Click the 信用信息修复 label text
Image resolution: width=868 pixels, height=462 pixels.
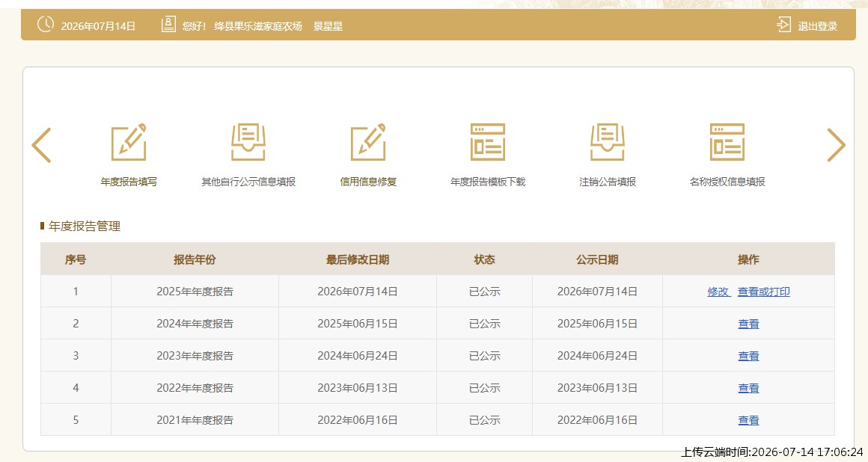[368, 182]
